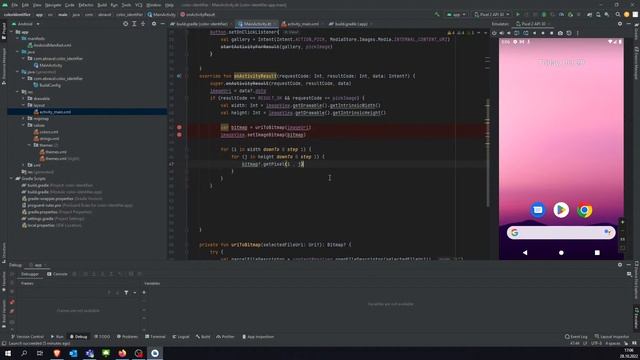Select MainActivity in project tree
The image size is (640, 360).
coord(48,65)
